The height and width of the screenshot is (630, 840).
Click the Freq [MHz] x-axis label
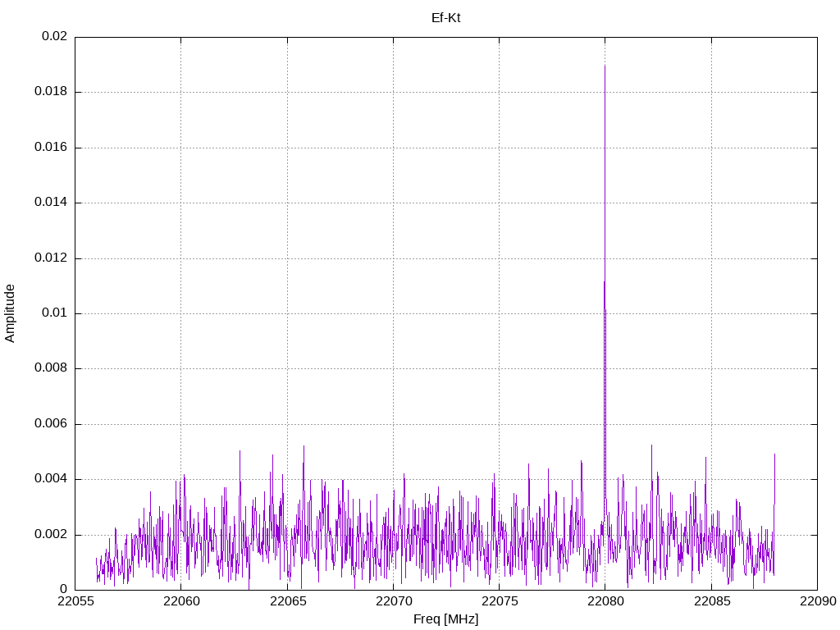[445, 619]
